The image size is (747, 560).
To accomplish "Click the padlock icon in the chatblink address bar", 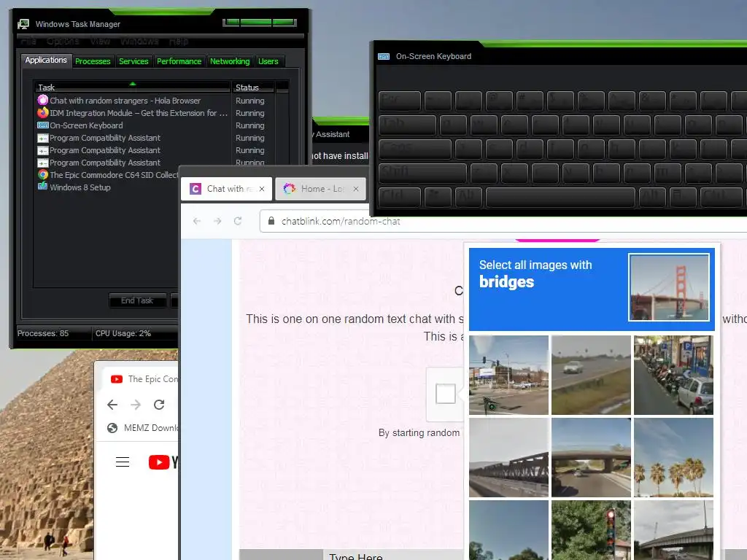I will (x=271, y=221).
